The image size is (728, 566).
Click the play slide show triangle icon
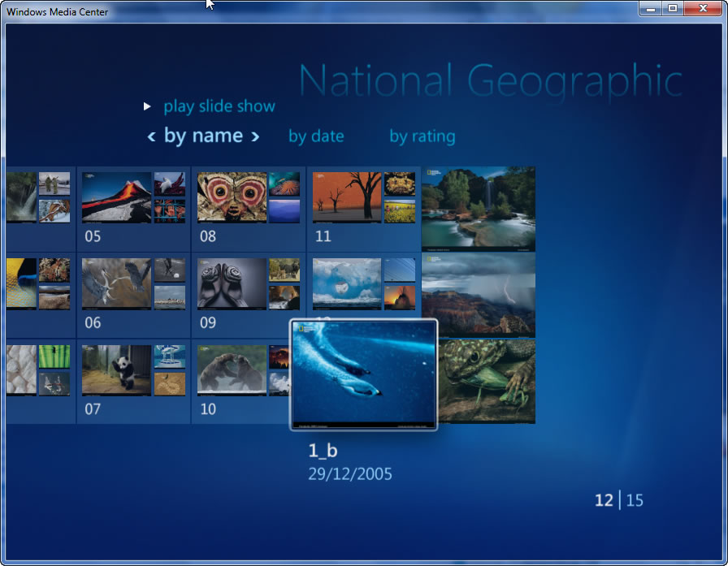(147, 106)
